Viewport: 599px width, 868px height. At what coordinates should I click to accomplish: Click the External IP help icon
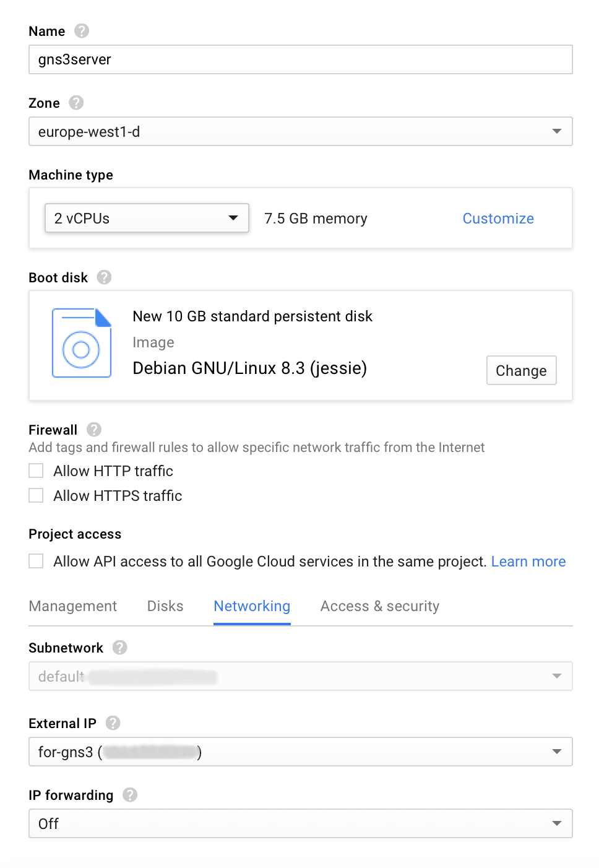pos(113,723)
